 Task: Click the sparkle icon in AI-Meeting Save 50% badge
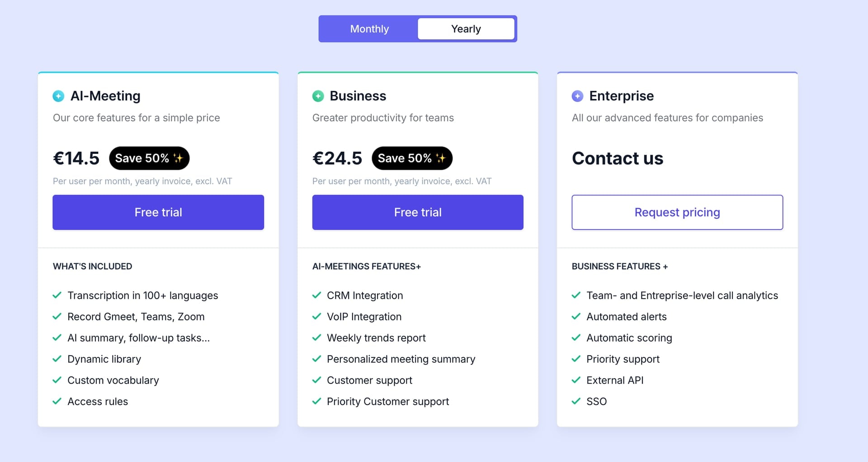point(178,158)
